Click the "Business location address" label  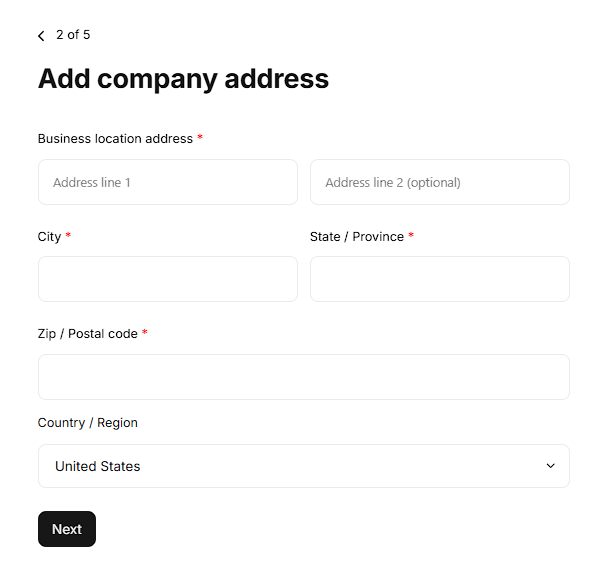[x=115, y=139]
